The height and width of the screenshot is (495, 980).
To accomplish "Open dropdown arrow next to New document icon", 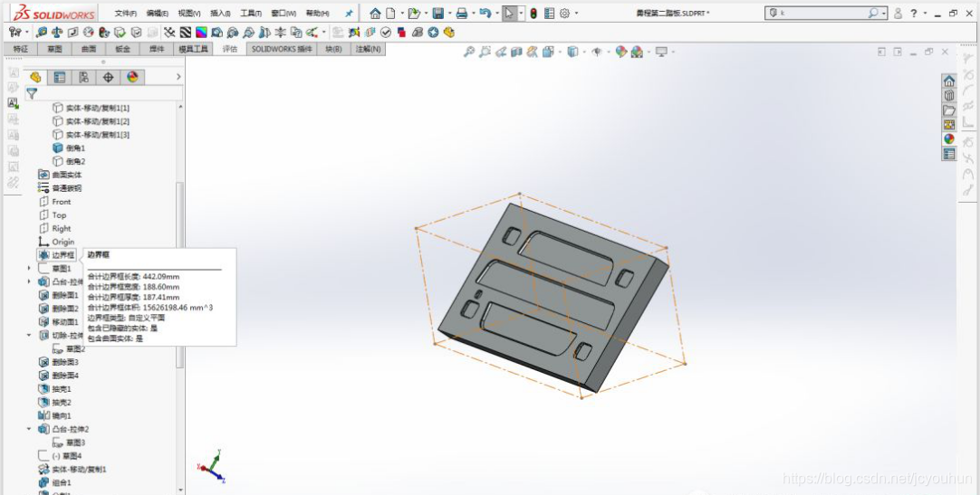I will click(401, 13).
